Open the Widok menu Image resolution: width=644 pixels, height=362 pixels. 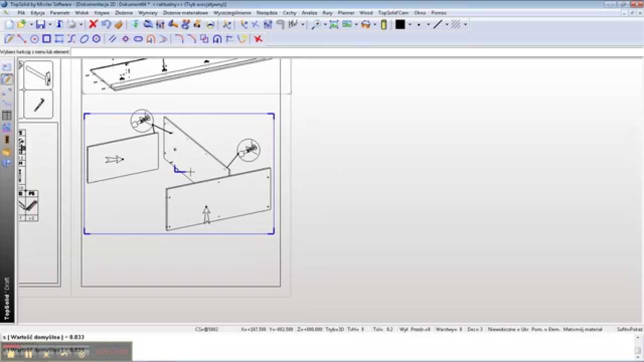pyautogui.click(x=82, y=13)
